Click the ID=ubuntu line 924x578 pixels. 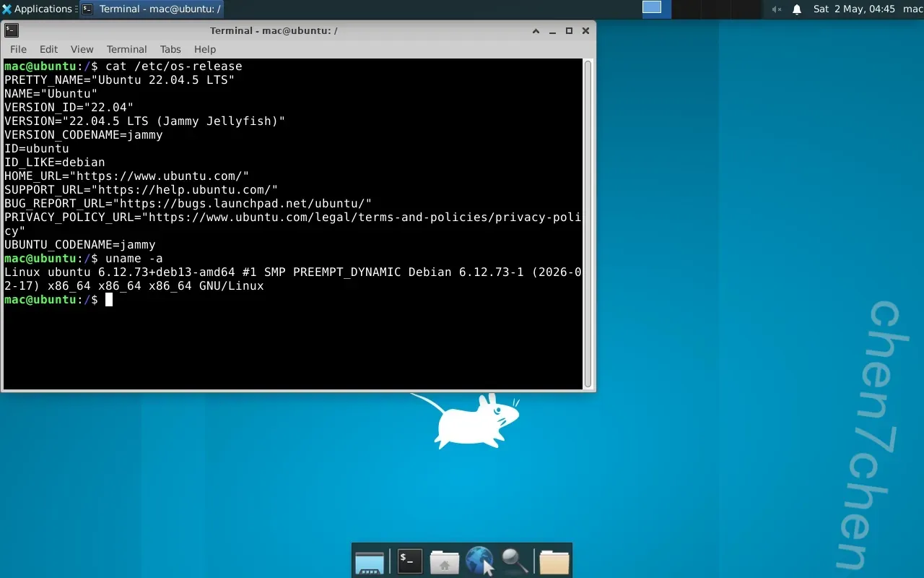[x=37, y=148]
